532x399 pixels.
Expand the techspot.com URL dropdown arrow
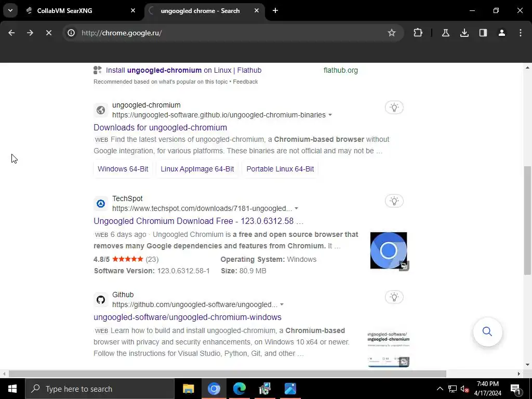(296, 208)
